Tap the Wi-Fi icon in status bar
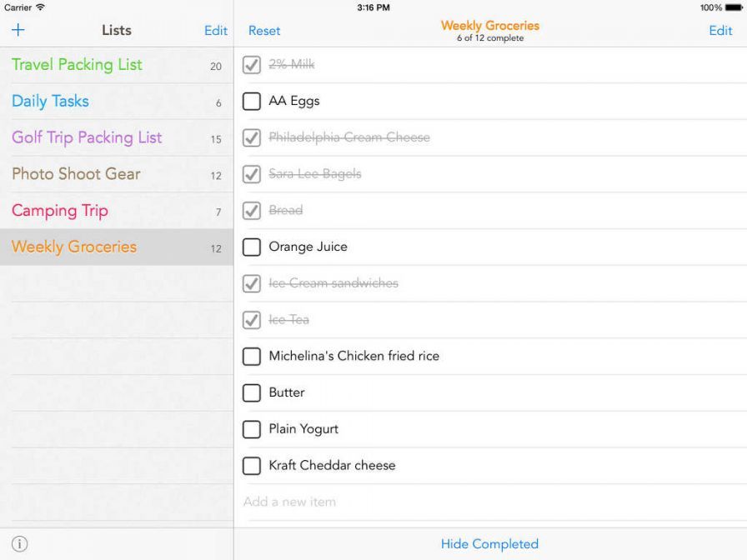 click(x=41, y=7)
